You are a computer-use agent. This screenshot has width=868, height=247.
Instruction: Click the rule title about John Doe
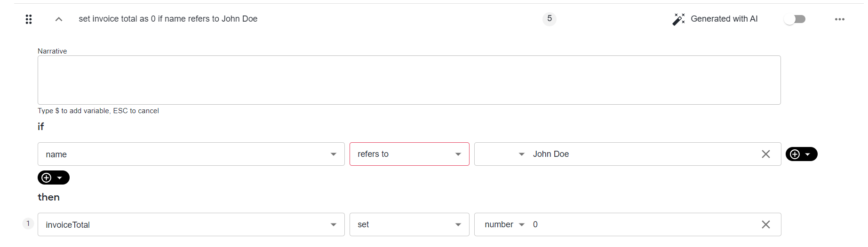tap(168, 19)
